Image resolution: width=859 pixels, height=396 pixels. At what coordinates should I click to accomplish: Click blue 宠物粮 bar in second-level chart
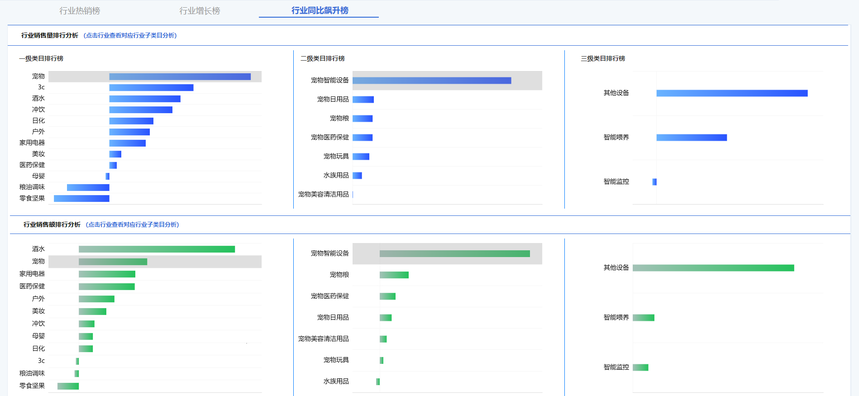(363, 118)
